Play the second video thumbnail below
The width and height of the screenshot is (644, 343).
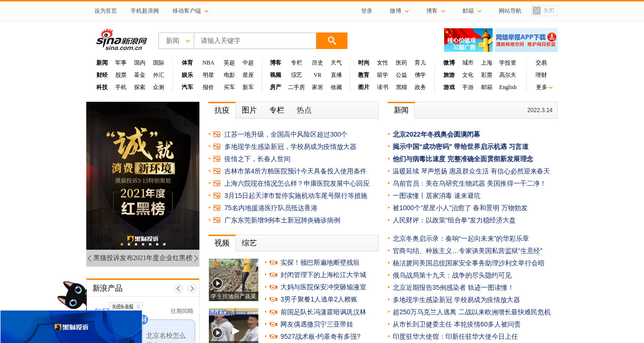pyautogui.click(x=233, y=326)
